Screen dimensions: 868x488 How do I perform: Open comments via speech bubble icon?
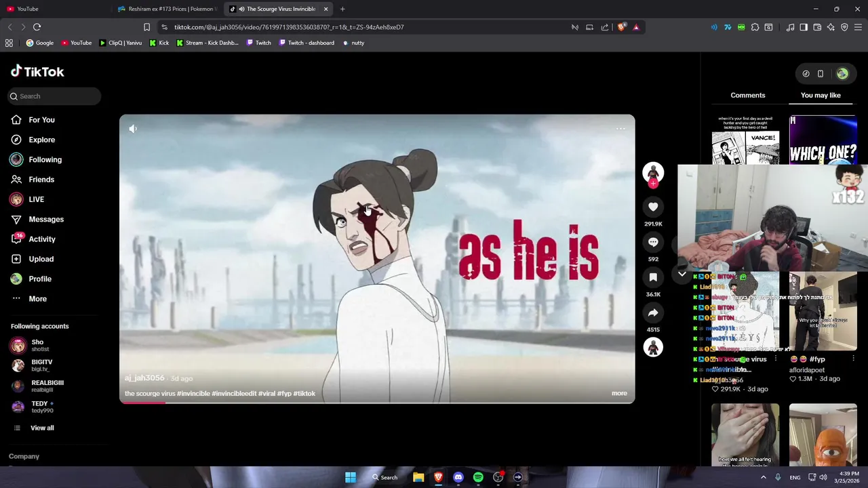[653, 242]
